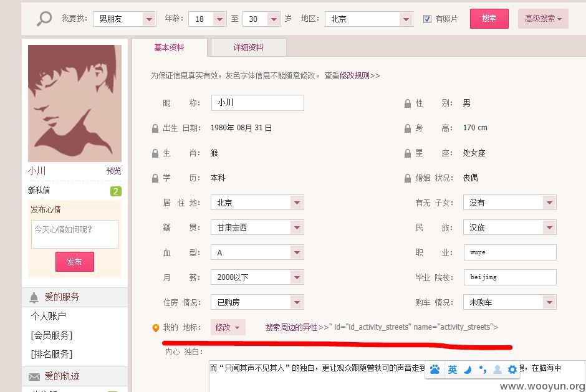586x392 pixels.
Task: Click the lock icon beside 出生日期
Action: click(155, 128)
